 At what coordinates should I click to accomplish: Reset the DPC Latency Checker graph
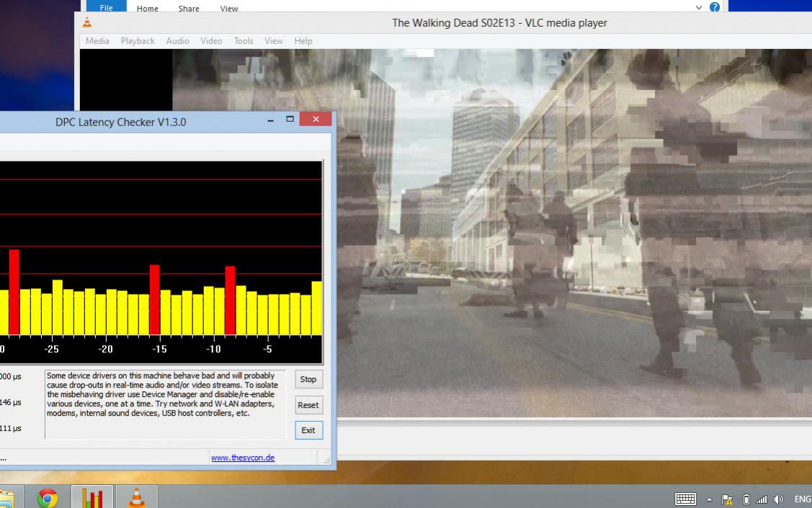[x=308, y=405]
